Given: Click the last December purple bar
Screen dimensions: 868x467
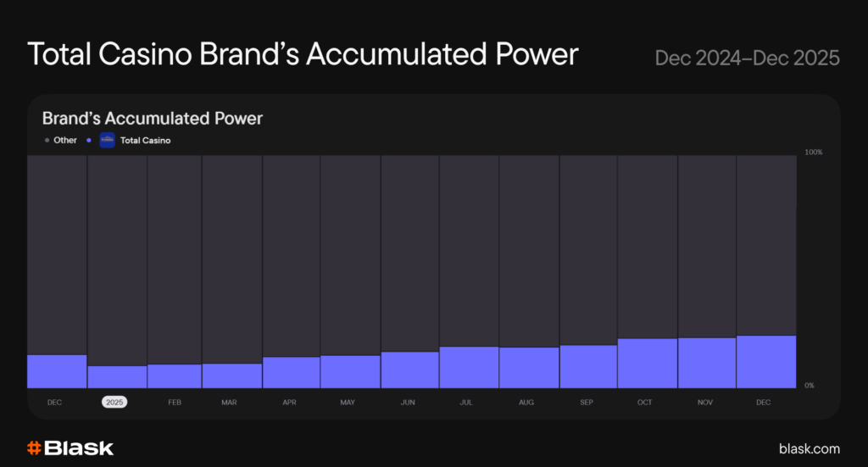Looking at the screenshot, I should tap(765, 362).
